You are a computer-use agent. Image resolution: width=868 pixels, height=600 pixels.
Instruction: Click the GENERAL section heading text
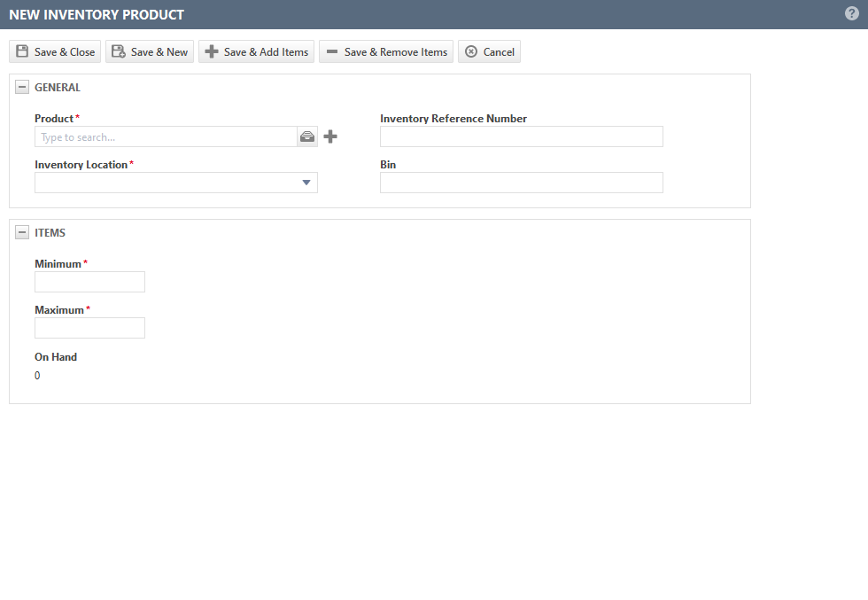(x=58, y=88)
